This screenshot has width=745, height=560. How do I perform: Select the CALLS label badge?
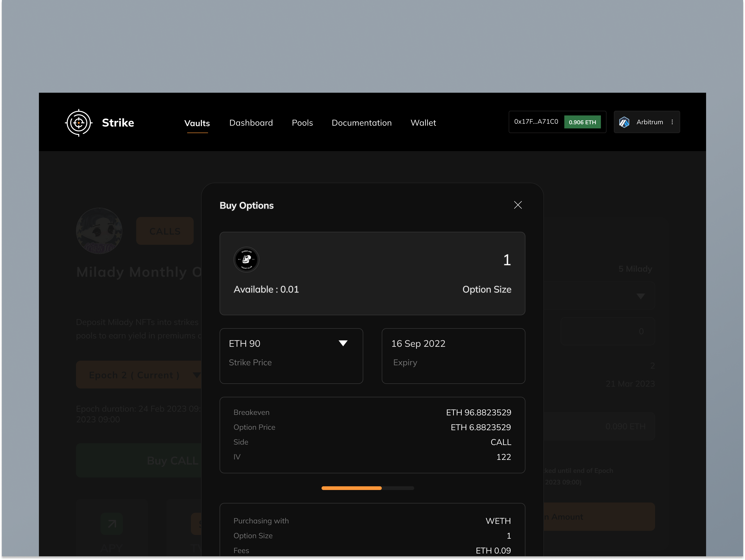click(x=165, y=231)
